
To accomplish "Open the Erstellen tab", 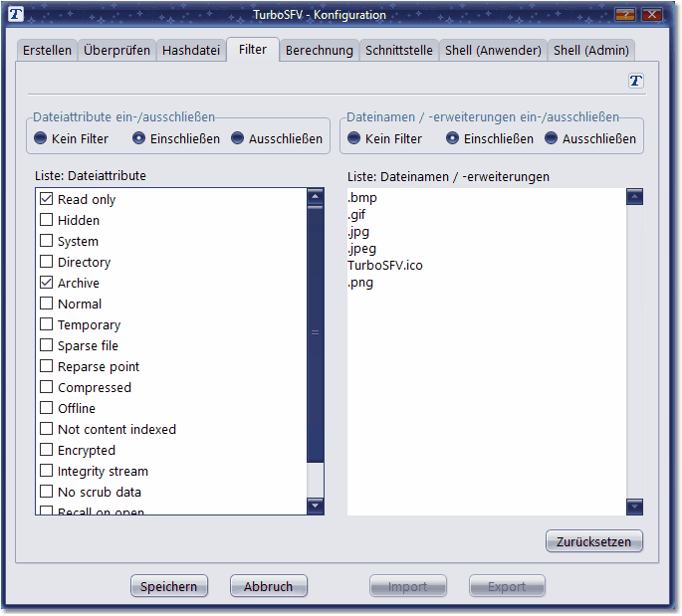I will (x=47, y=51).
